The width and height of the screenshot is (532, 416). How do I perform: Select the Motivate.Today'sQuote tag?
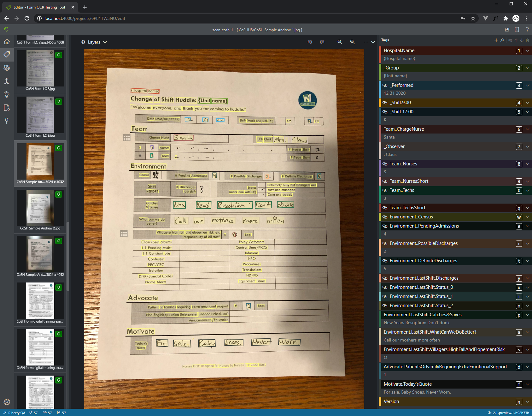[x=408, y=384]
